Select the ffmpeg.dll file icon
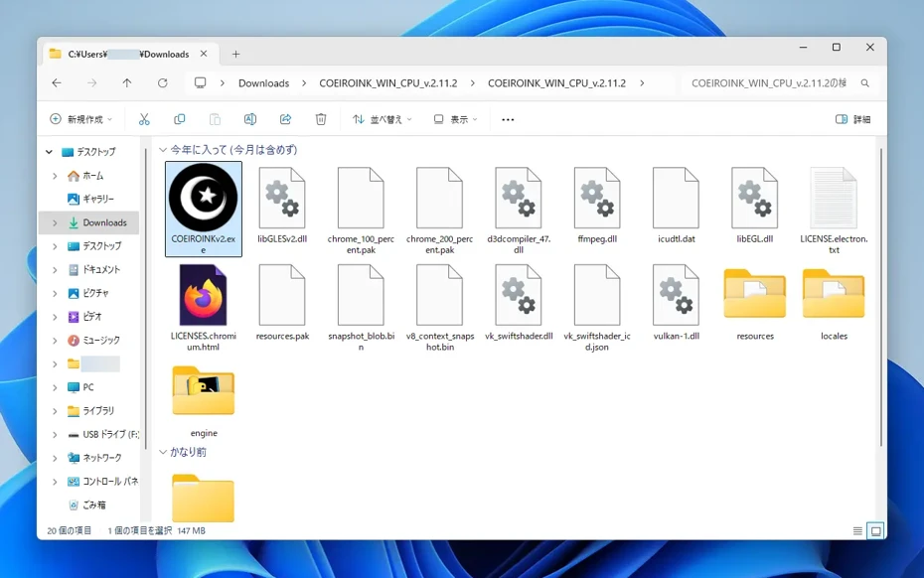The image size is (924, 578). pos(597,198)
